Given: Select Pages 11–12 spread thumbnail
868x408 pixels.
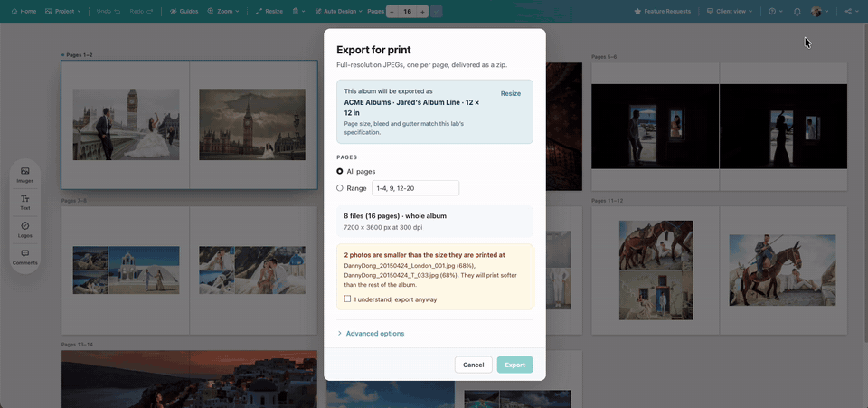Looking at the screenshot, I should point(719,270).
